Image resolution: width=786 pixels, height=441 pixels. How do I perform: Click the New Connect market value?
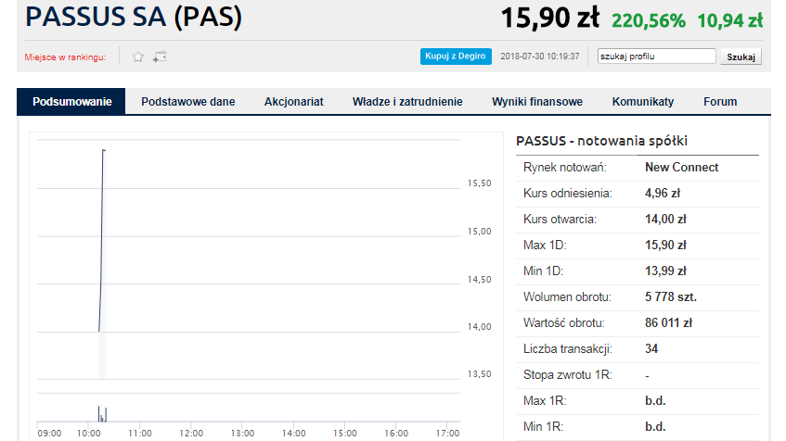coord(681,167)
